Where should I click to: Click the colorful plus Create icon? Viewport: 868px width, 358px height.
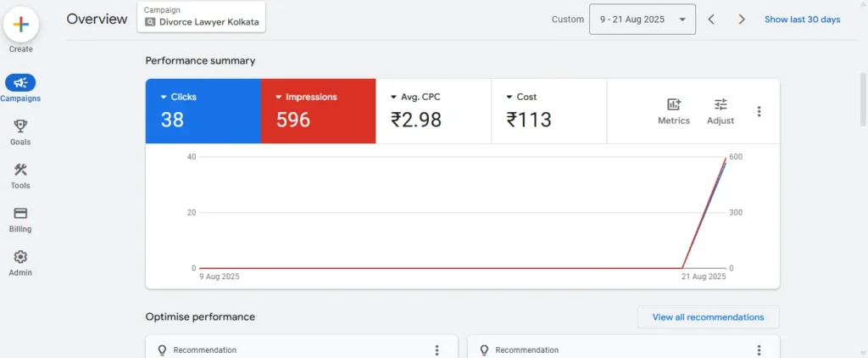pyautogui.click(x=21, y=25)
